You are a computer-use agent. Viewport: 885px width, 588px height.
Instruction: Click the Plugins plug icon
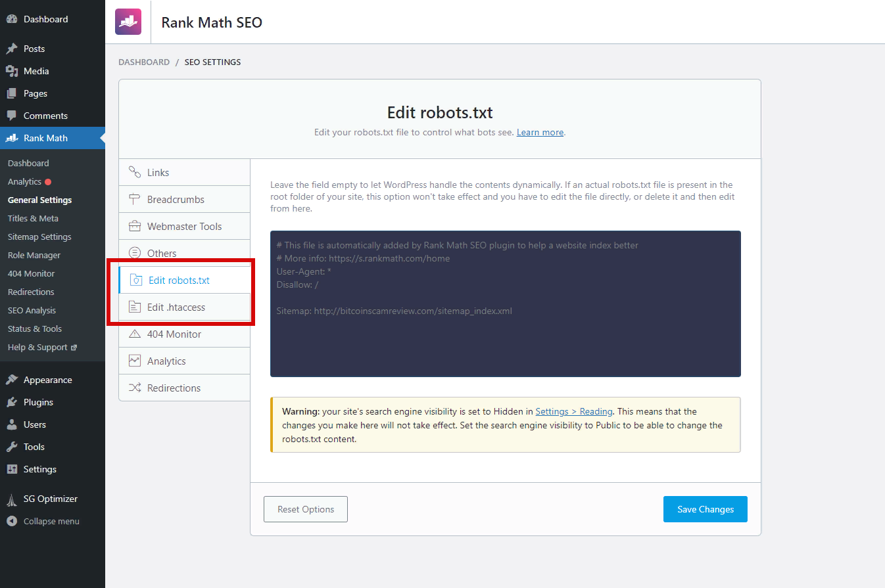point(12,402)
